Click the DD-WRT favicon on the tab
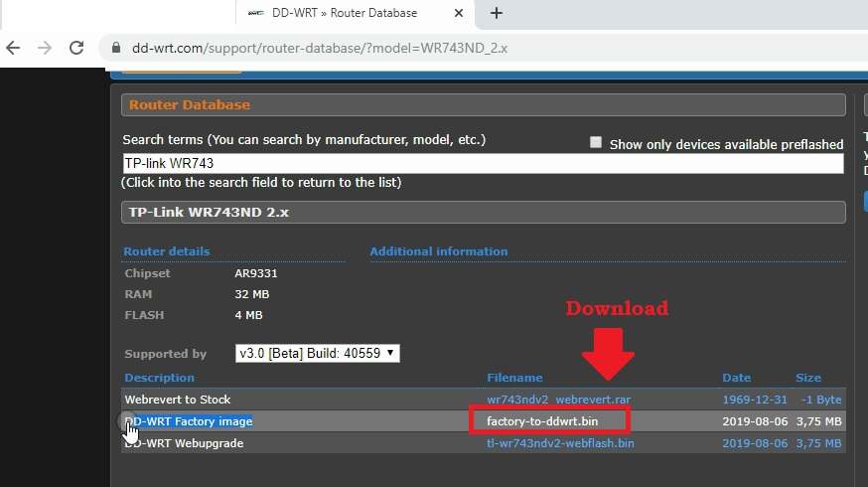 (x=255, y=13)
